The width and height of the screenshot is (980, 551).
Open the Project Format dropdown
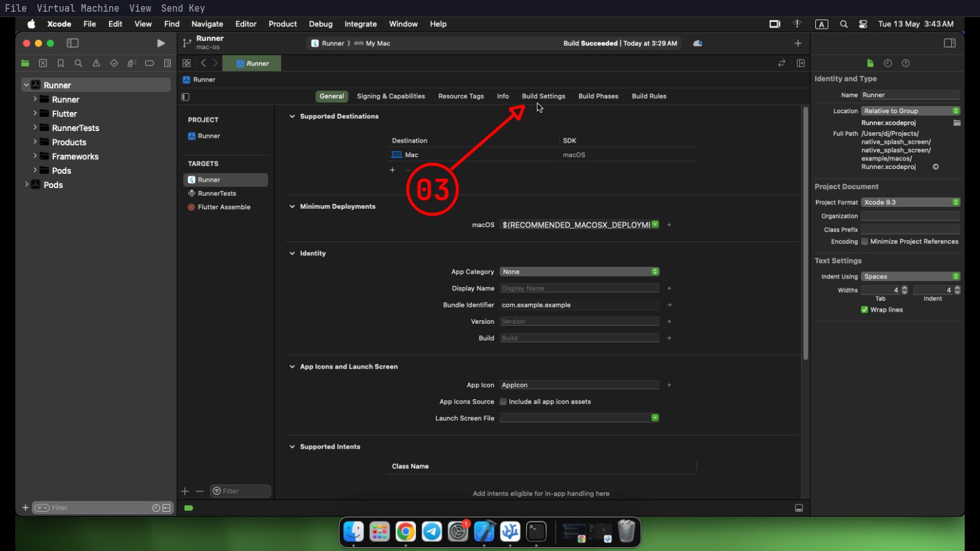coord(910,202)
